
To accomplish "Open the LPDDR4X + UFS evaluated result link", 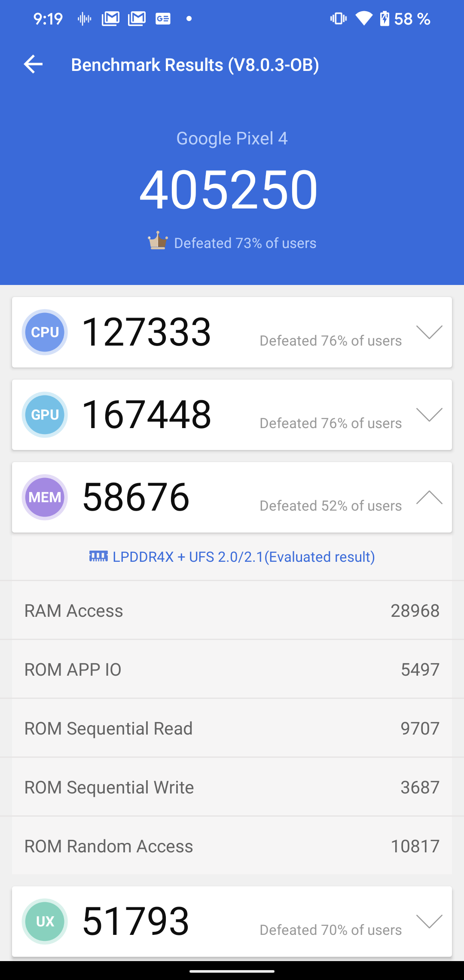I will coord(243,557).
